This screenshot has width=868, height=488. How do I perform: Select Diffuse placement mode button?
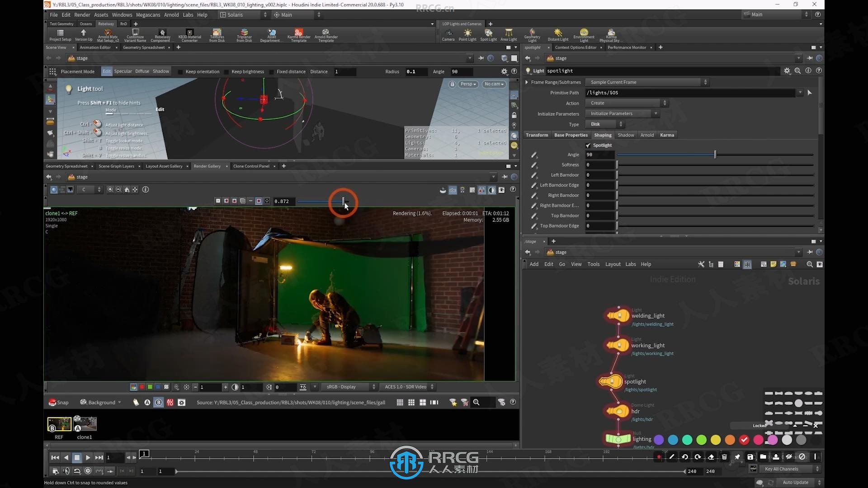(x=142, y=71)
